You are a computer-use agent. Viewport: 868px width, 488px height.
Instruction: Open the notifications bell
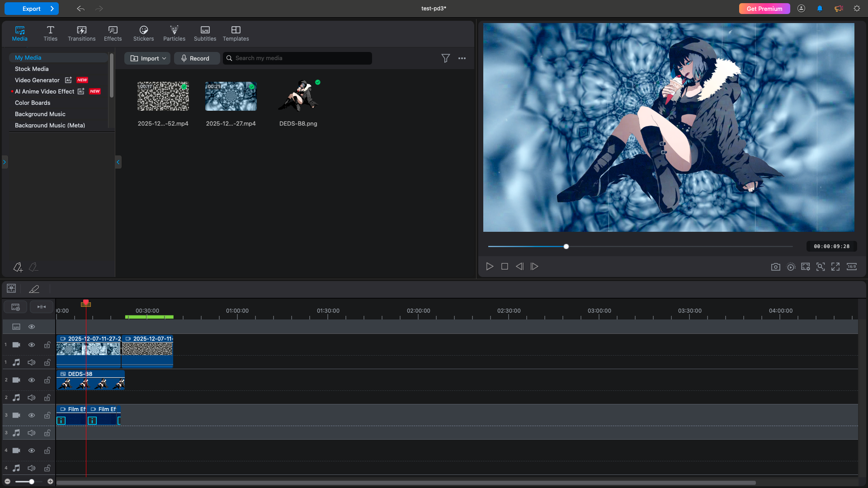point(820,9)
